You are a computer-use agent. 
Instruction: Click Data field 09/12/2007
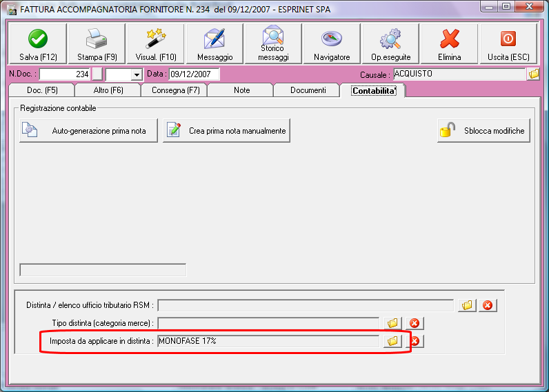(194, 74)
